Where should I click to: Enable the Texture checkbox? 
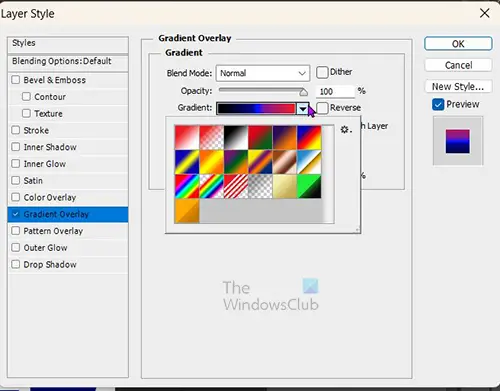click(x=26, y=113)
